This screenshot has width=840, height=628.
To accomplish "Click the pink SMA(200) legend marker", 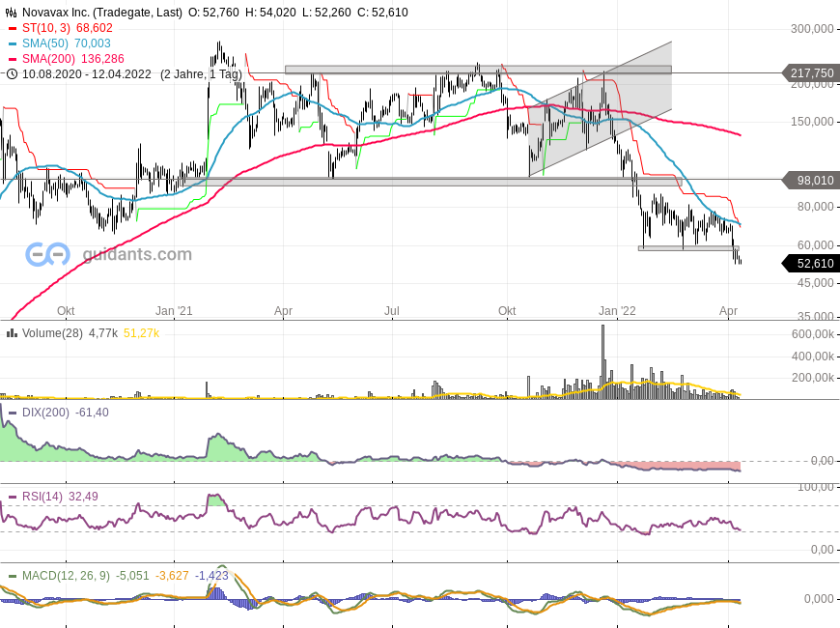I will tap(13, 59).
